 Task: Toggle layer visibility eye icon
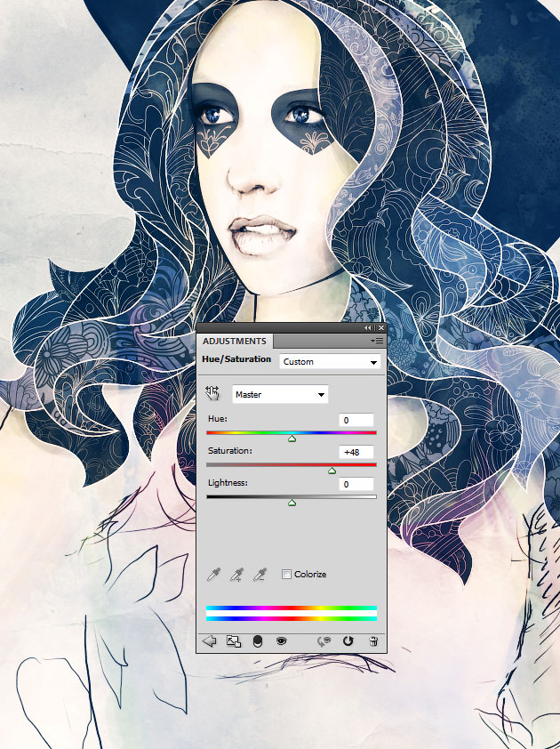282,641
